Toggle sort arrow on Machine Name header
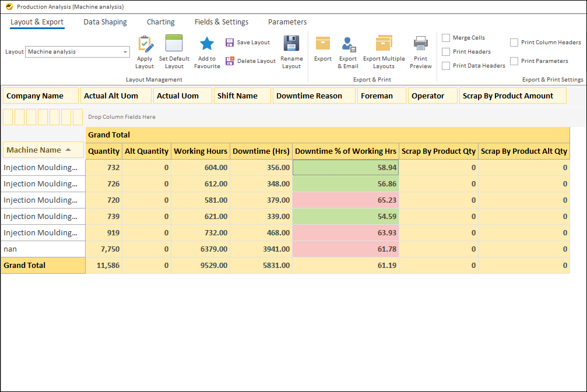This screenshot has height=392, width=587. click(x=68, y=150)
